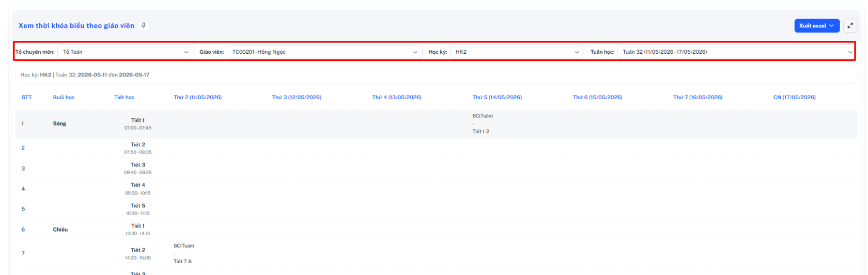Open the Xuất excel dropdown button

click(x=816, y=25)
